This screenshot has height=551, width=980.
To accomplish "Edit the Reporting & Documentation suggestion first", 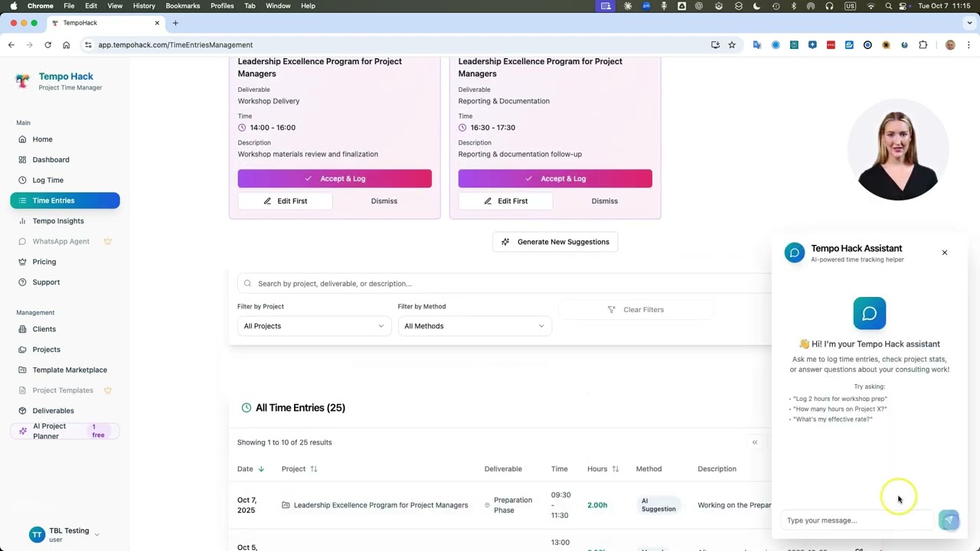I will 506,201.
